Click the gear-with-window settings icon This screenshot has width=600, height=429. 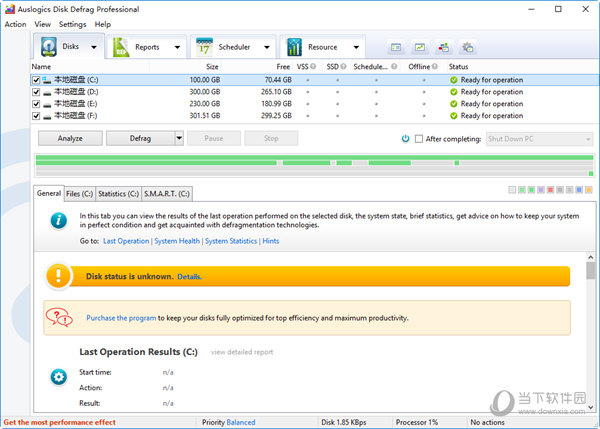tap(468, 47)
